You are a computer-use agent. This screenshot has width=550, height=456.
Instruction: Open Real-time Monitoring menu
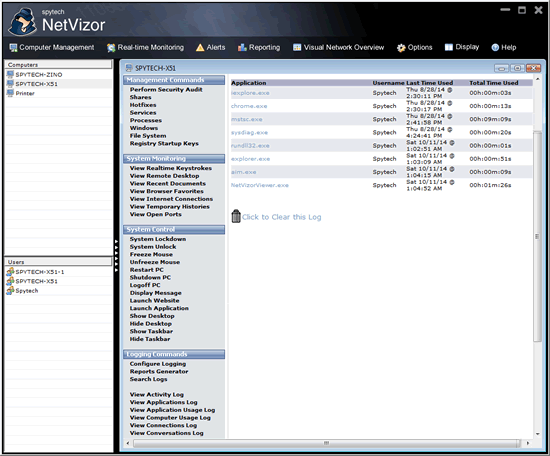coord(146,47)
